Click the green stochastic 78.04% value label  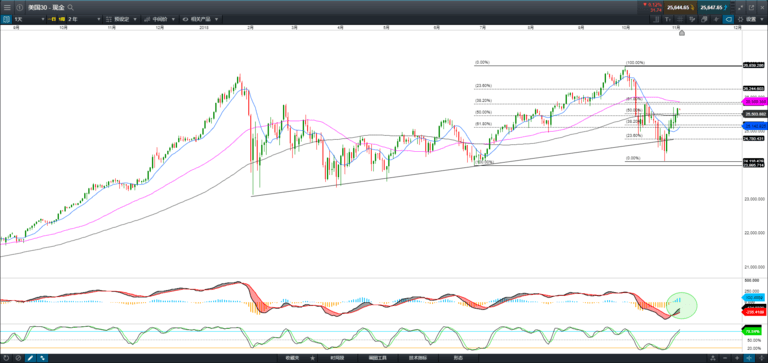[752, 331]
